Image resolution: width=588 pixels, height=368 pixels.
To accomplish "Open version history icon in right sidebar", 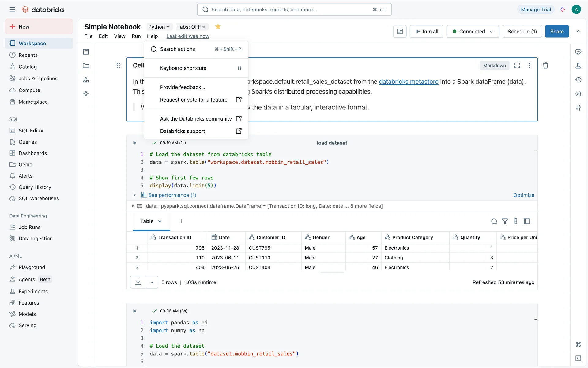I will 578,80.
